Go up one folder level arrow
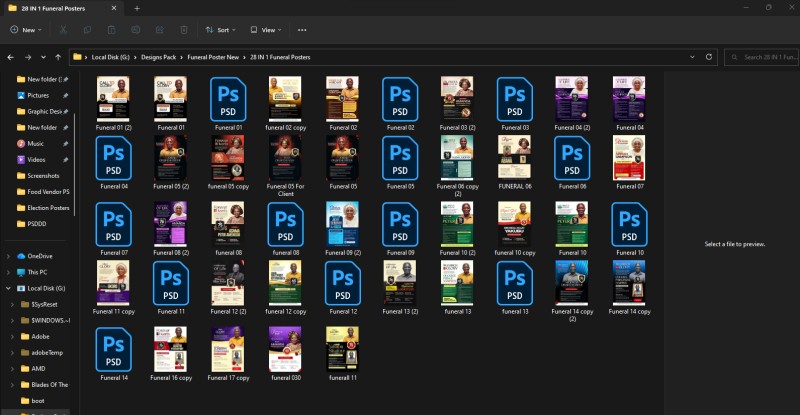Image resolution: width=800 pixels, height=415 pixels. (x=58, y=57)
